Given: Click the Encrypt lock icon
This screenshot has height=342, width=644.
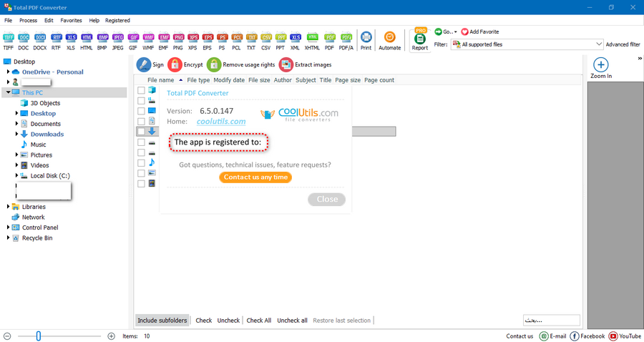Looking at the screenshot, I should pyautogui.click(x=175, y=64).
